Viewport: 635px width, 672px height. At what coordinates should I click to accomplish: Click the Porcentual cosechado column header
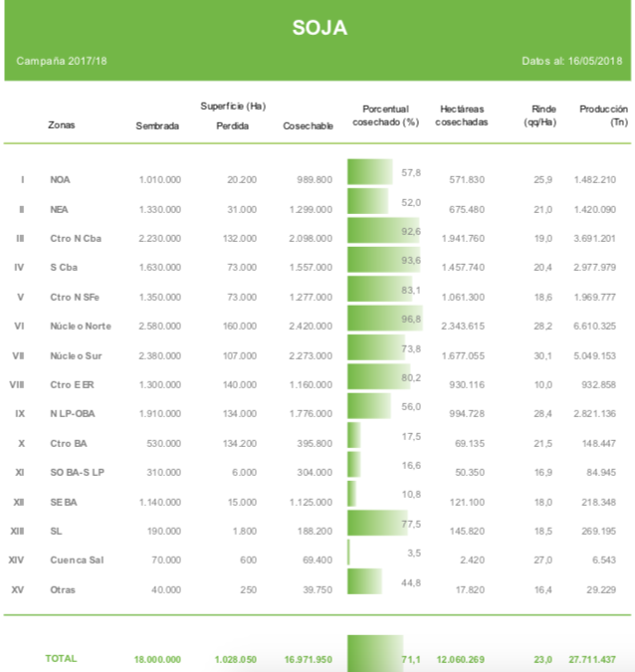385,115
